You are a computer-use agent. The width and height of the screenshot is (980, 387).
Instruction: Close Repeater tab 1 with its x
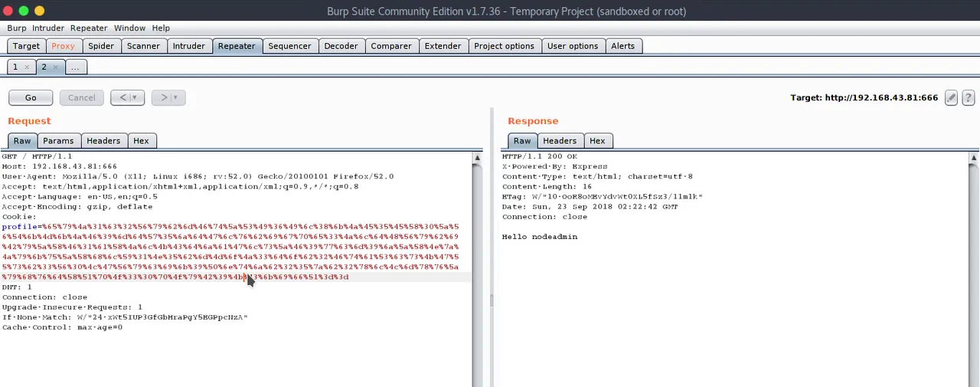pyautogui.click(x=27, y=67)
